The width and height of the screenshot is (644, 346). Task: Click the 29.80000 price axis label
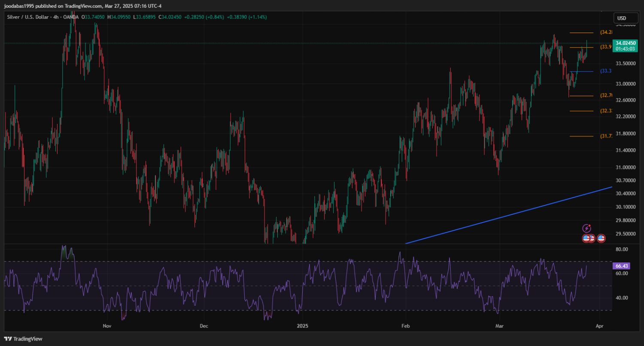(x=626, y=220)
